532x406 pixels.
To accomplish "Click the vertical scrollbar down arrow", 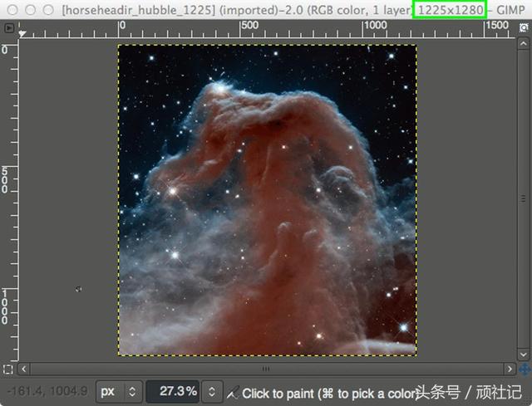I will pos(523,355).
